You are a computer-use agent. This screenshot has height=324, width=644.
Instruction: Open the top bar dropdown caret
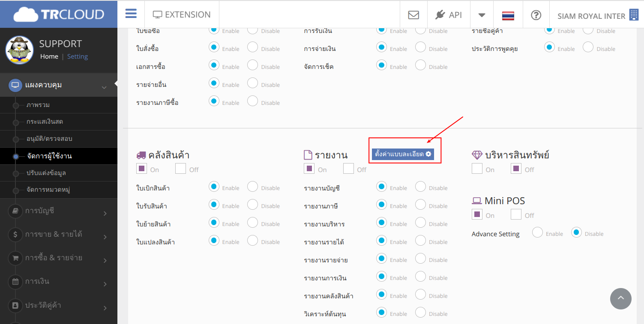pyautogui.click(x=482, y=15)
